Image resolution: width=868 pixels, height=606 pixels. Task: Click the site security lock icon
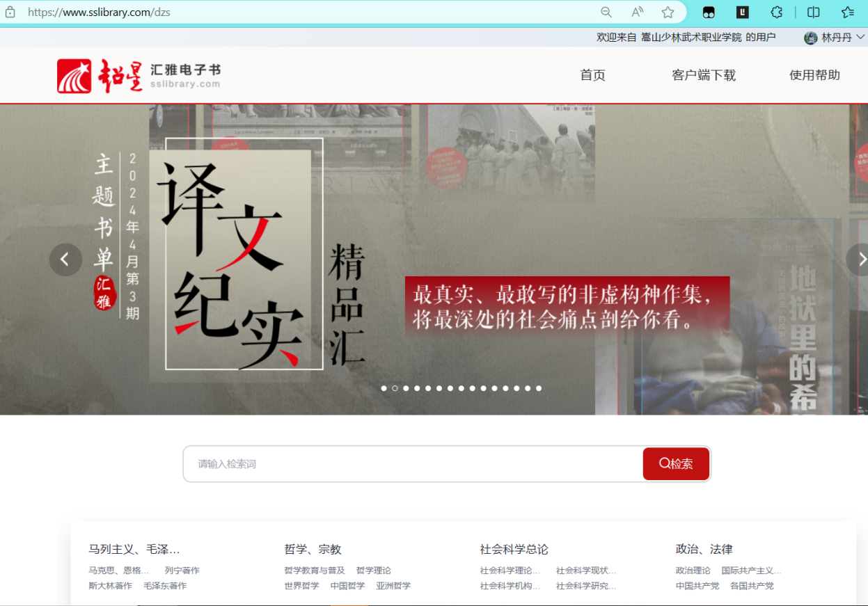10,12
